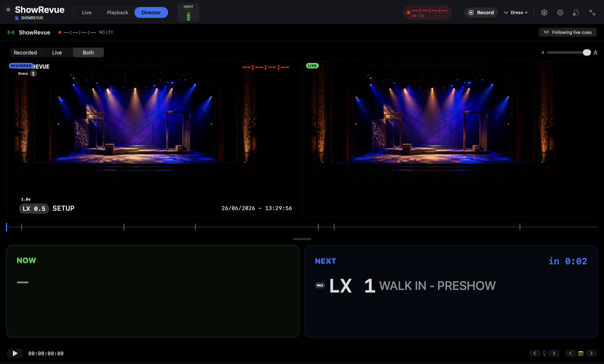Click the blue light bulb cue icon

pos(544,353)
